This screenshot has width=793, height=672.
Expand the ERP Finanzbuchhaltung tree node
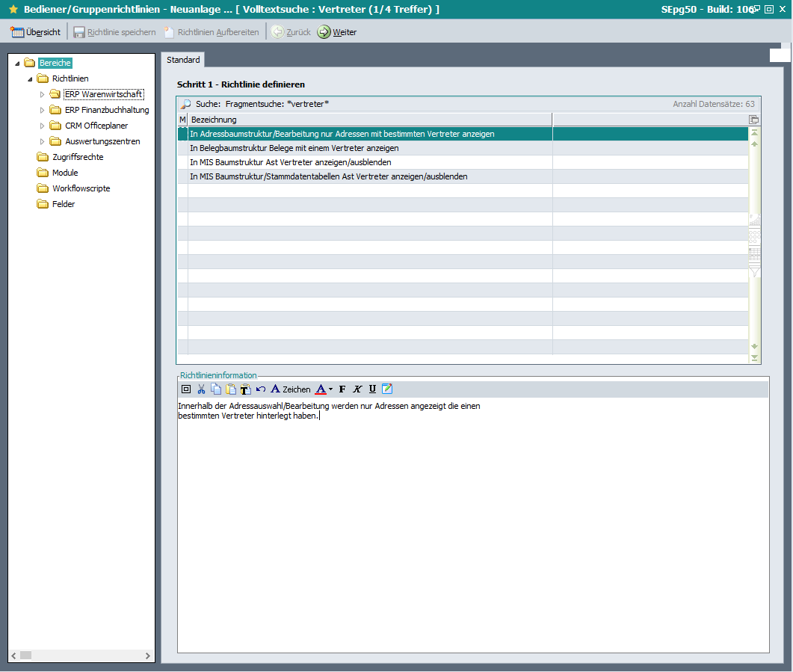[43, 110]
